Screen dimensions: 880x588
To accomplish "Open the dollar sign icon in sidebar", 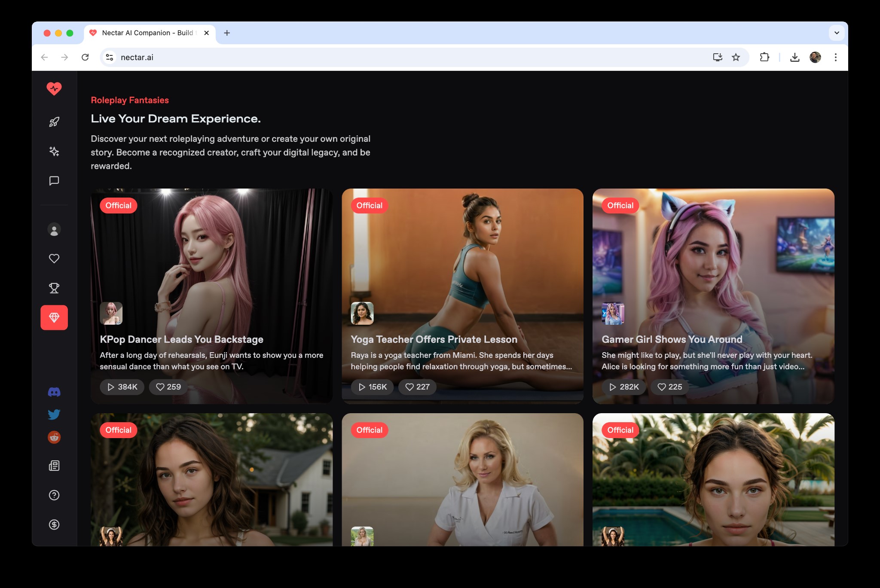I will pos(54,524).
